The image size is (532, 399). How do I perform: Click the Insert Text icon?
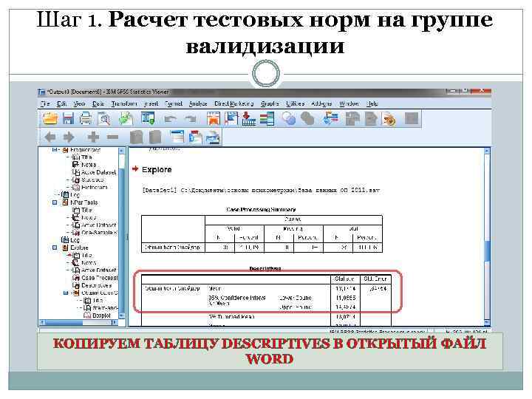click(213, 137)
